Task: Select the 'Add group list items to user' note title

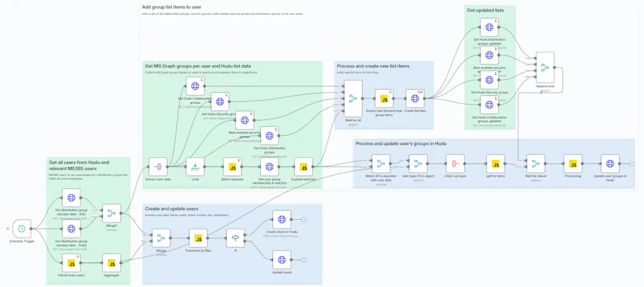Action: pyautogui.click(x=172, y=7)
